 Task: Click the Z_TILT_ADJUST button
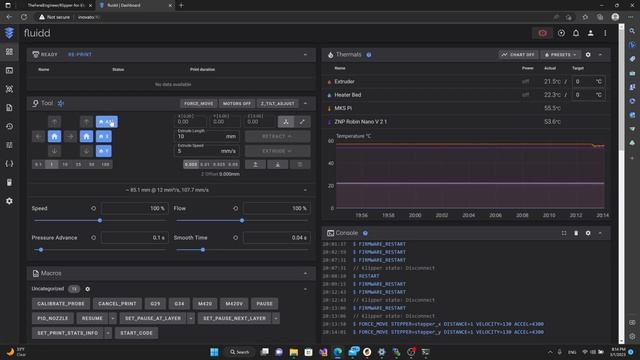(x=278, y=103)
